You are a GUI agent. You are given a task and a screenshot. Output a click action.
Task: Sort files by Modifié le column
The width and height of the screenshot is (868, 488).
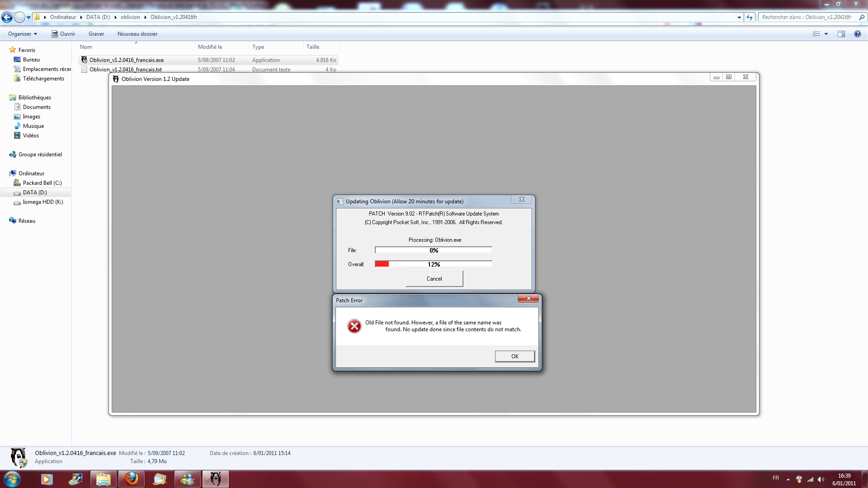222,47
